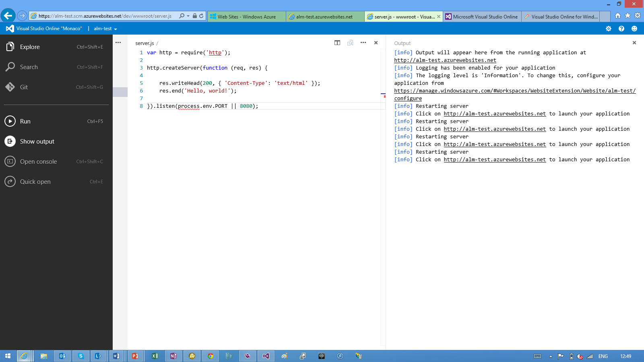644x362 pixels.
Task: Open the Windows Start button
Action: (x=8, y=356)
